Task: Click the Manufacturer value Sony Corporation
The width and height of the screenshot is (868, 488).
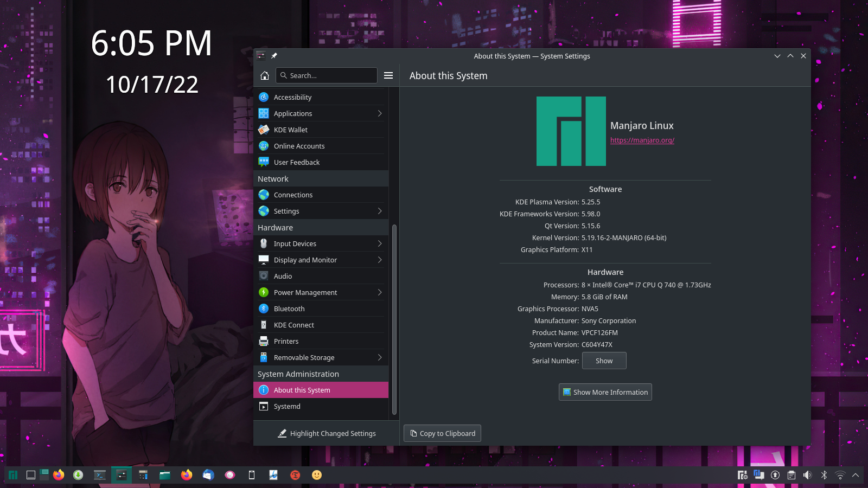Action: [609, 321]
